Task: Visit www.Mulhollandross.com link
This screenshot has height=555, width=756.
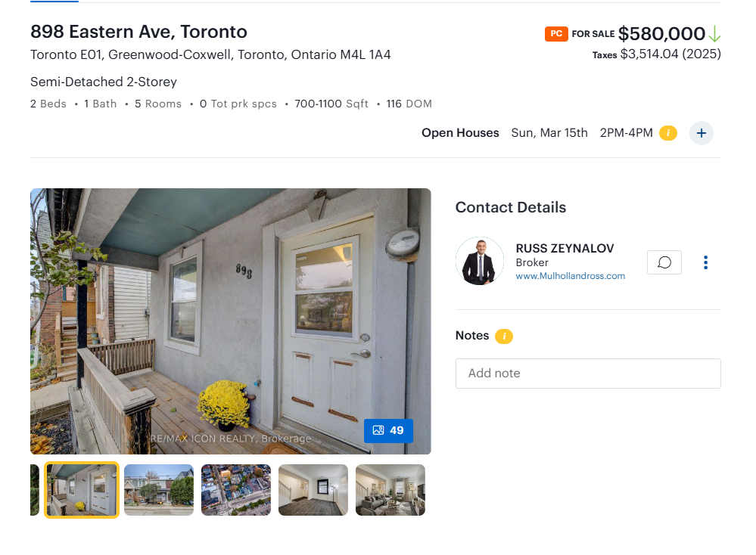Action: click(x=570, y=276)
